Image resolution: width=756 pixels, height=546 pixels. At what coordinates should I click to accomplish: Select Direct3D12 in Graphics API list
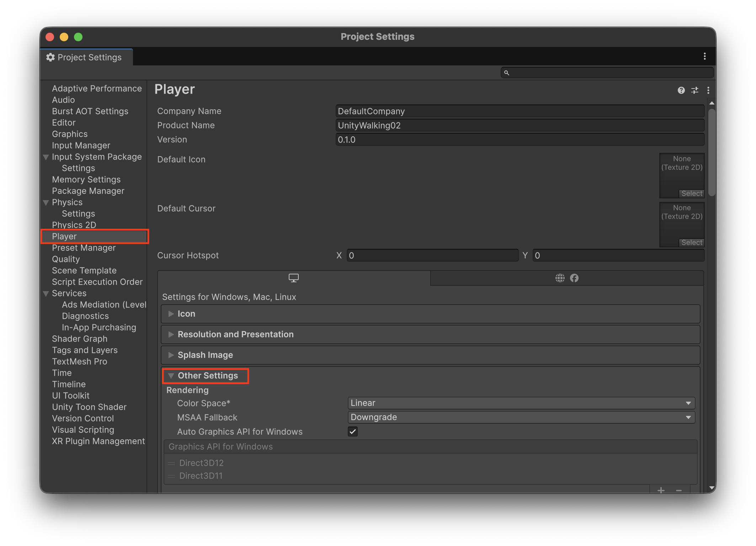[201, 463]
